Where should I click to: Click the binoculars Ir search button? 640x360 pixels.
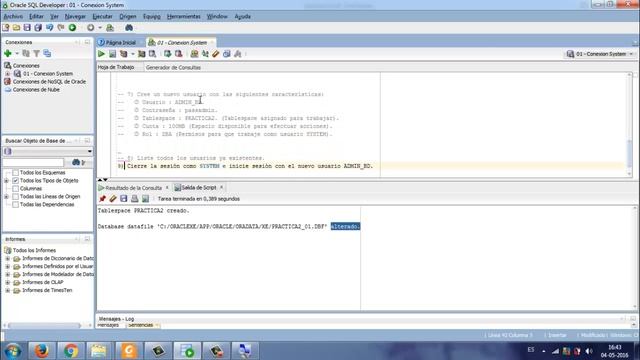78,162
